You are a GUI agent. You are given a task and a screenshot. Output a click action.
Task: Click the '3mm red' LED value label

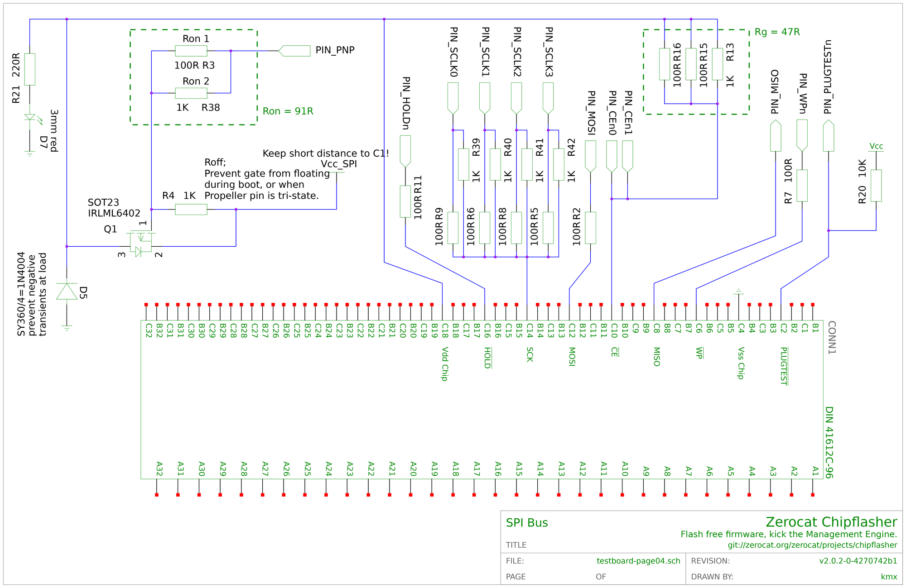tap(54, 130)
